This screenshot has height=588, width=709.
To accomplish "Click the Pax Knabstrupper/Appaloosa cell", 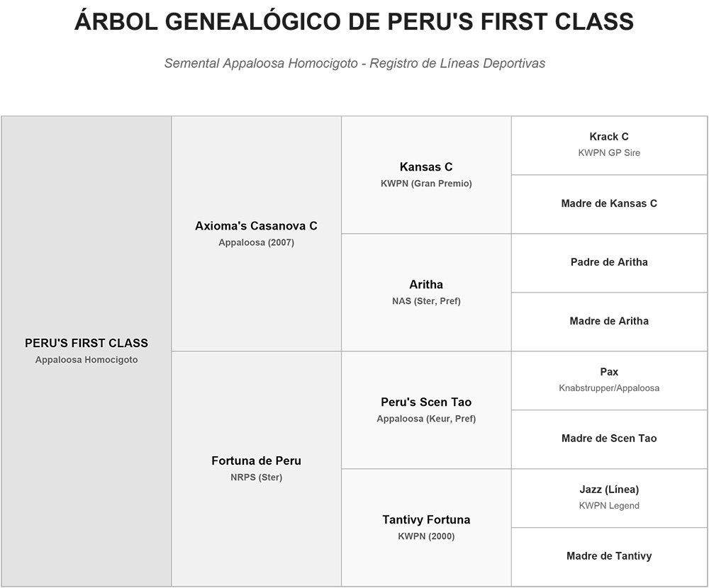I will coord(610,380).
